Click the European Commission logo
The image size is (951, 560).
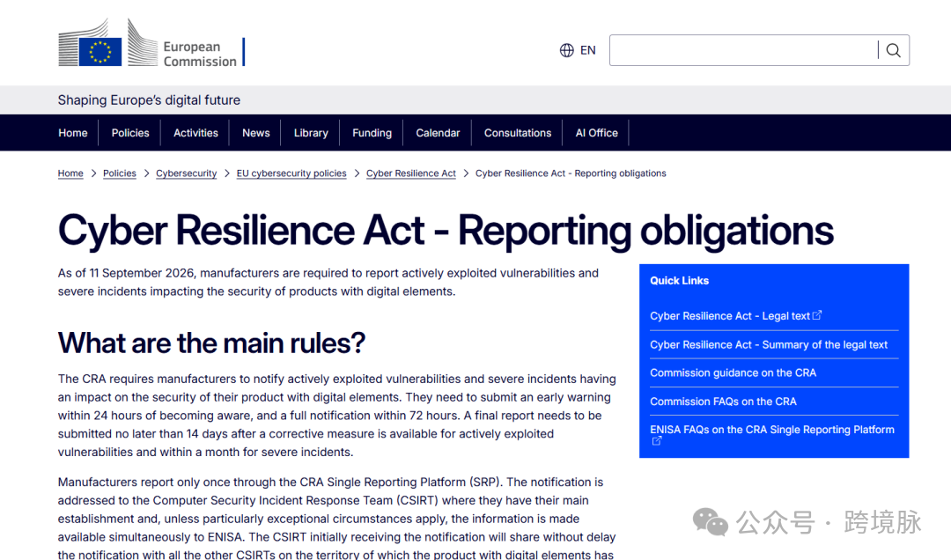151,42
